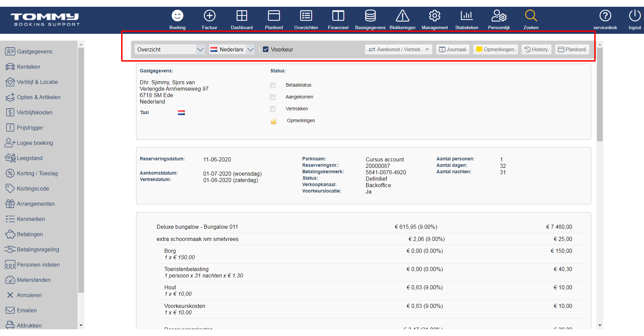Click the Annuleren cross icon
This screenshot has width=644, height=336.
pyautogui.click(x=10, y=295)
